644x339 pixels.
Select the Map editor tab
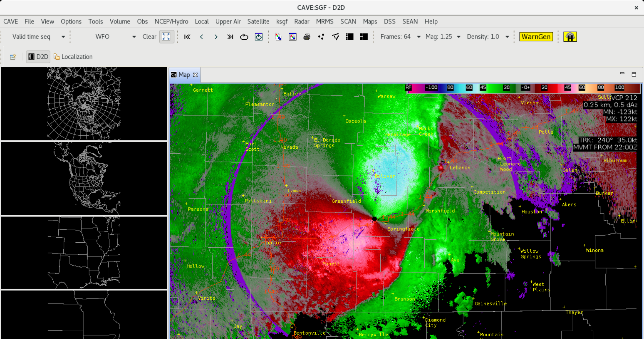point(184,75)
